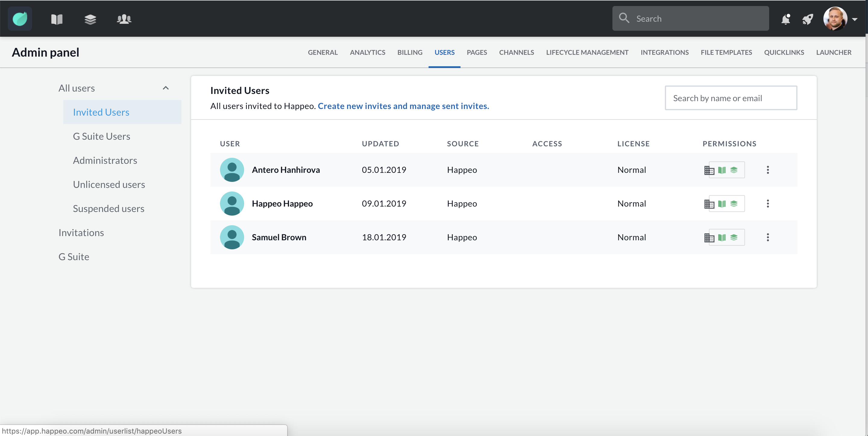
Task: Click Create new invites and manage link
Action: 403,106
